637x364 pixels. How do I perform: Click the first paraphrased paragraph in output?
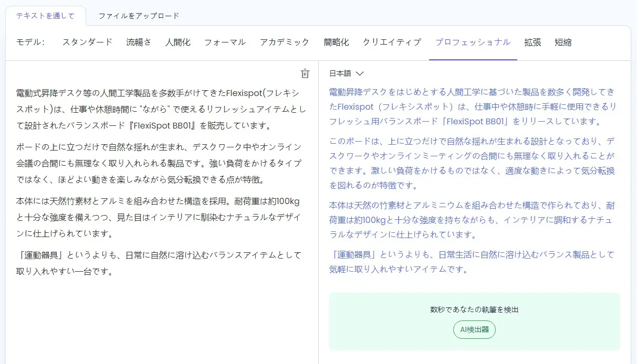click(472, 106)
